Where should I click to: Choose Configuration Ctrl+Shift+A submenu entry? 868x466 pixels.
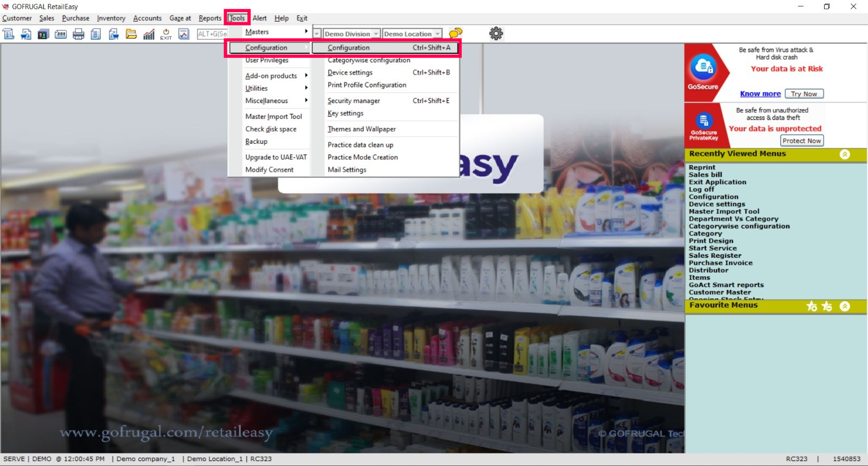pyautogui.click(x=386, y=48)
